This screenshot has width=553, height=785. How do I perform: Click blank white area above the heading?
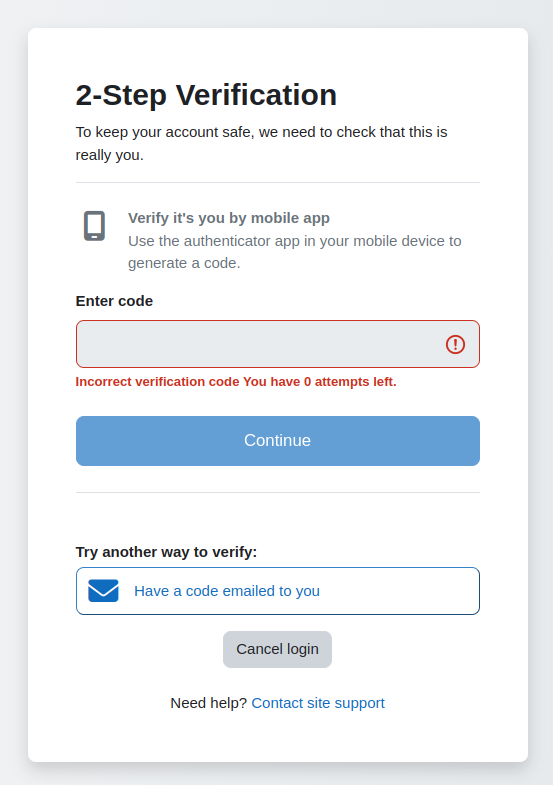coord(278,53)
